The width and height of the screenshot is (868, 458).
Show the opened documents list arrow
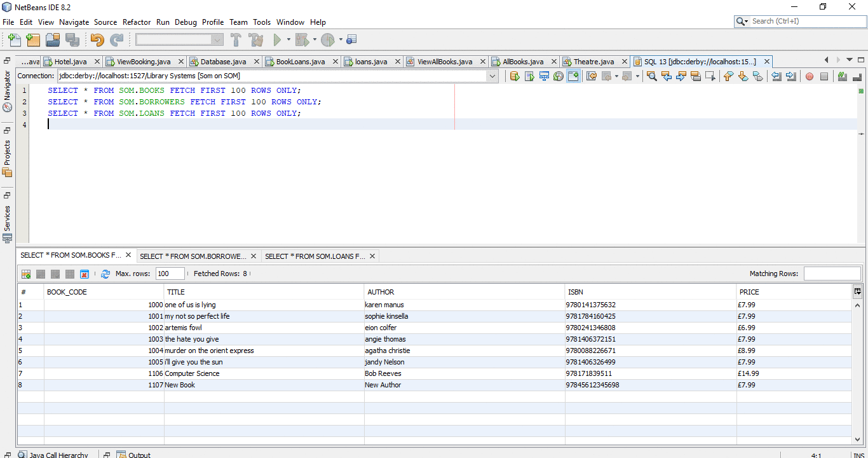tap(850, 60)
